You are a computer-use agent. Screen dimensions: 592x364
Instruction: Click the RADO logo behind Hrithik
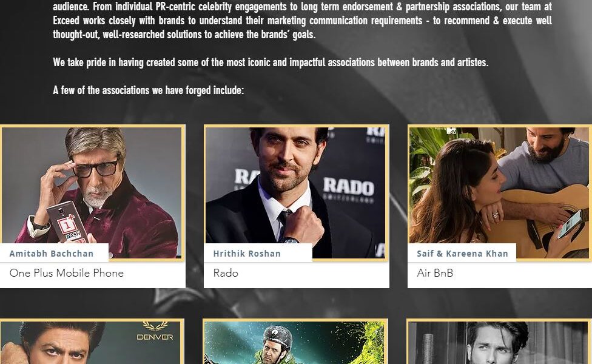(349, 187)
